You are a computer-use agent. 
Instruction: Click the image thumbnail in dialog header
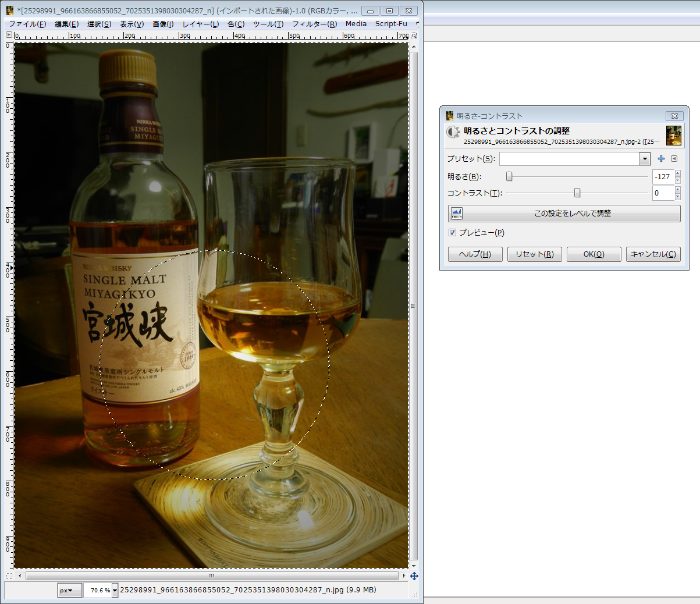point(674,136)
